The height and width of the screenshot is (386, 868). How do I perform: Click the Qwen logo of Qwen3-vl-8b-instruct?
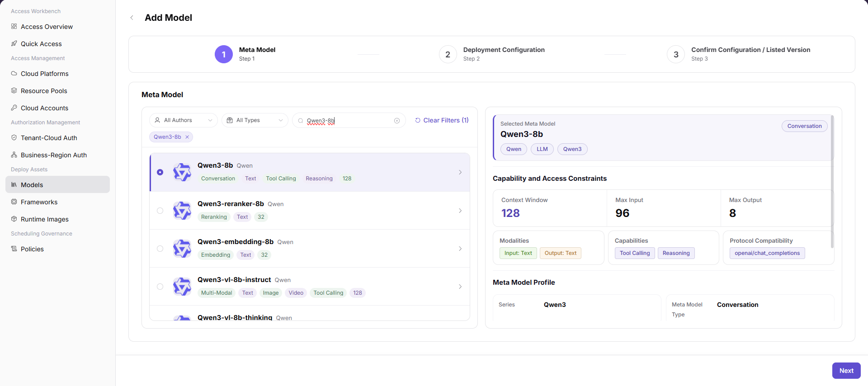(182, 287)
